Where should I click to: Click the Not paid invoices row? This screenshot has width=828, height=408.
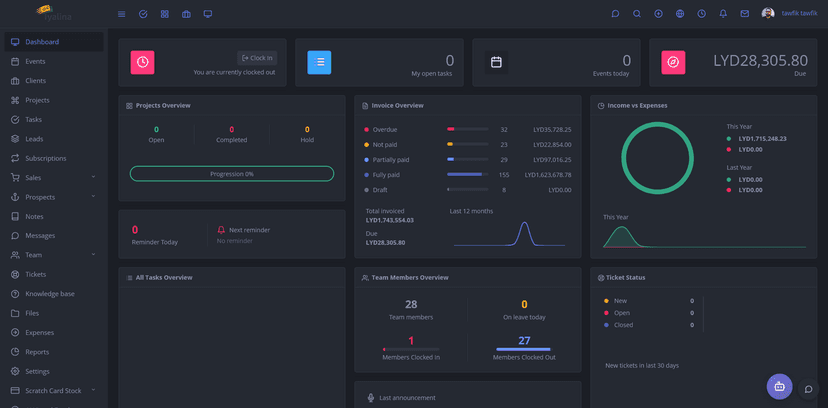pos(468,145)
